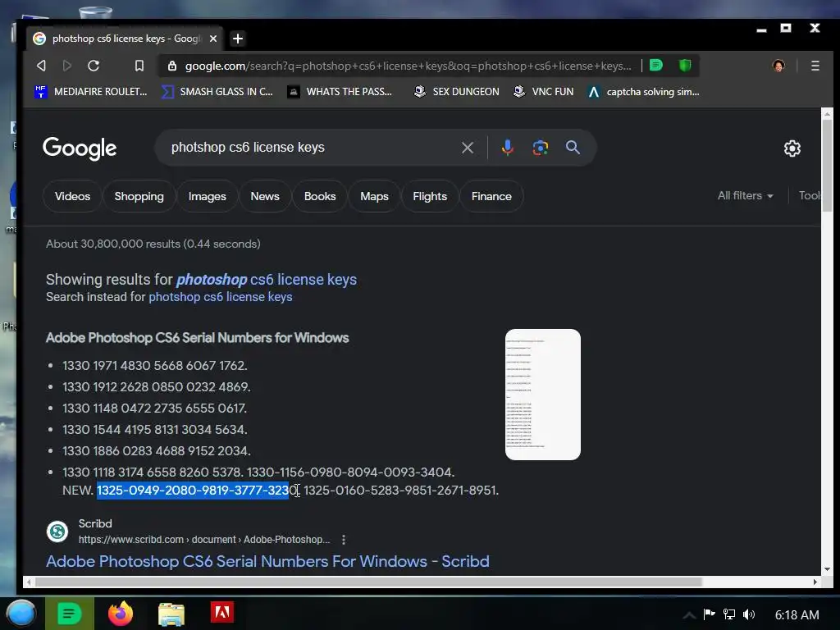Close the photoshop cs6 license keys tab
This screenshot has height=630, width=840.
213,39
